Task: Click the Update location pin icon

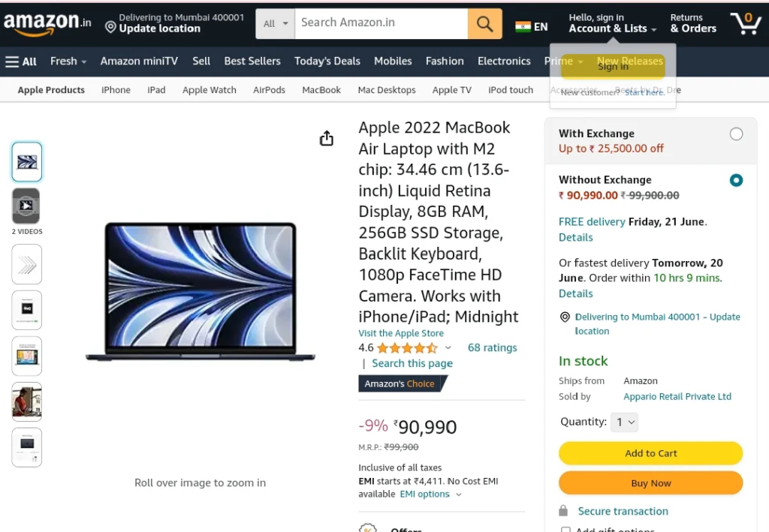Action: coord(111,28)
